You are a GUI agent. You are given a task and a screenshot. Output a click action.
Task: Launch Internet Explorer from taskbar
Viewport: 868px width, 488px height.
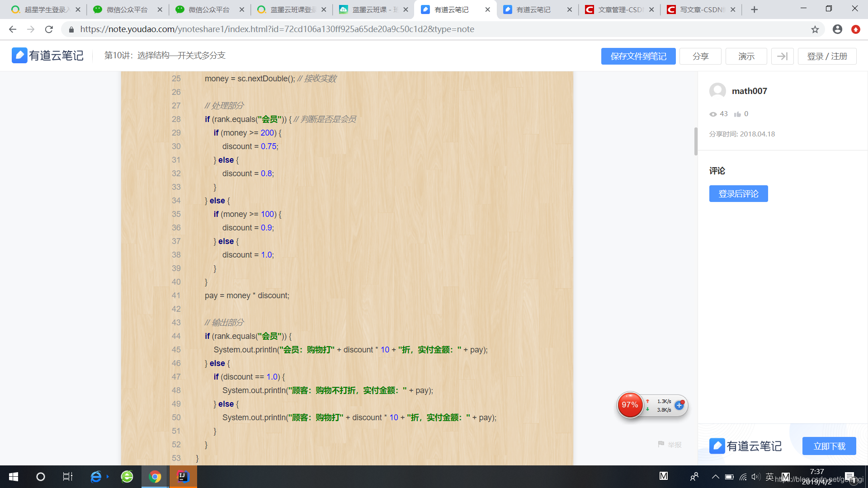(96, 477)
